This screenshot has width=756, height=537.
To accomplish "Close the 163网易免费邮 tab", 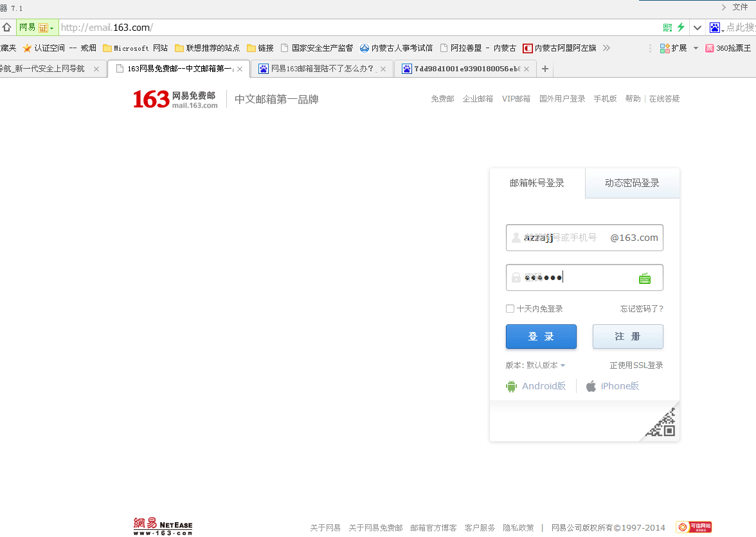I will point(240,69).
